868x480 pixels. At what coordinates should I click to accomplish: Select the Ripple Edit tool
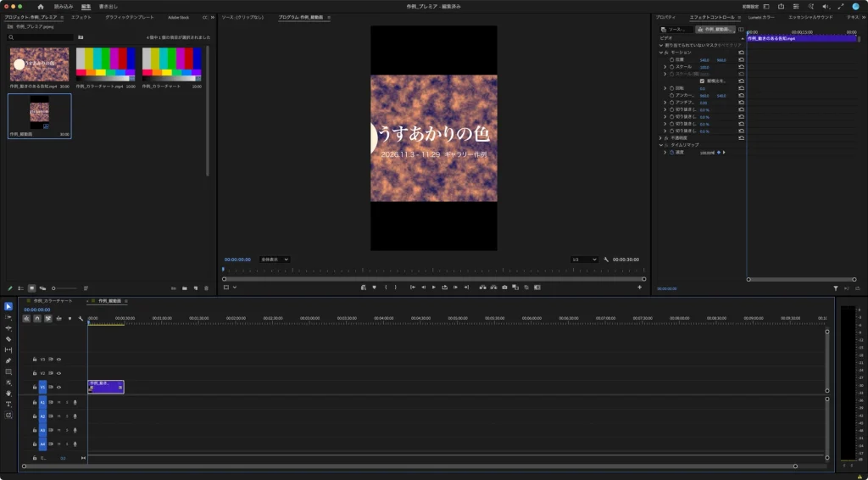(8, 328)
